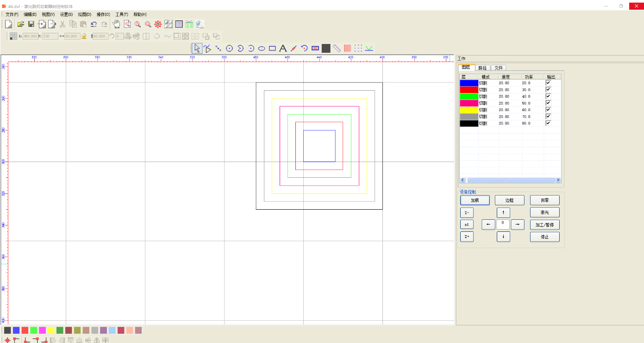644x343 pixels.
Task: Click the red grid hatch icon
Action: click(x=347, y=48)
